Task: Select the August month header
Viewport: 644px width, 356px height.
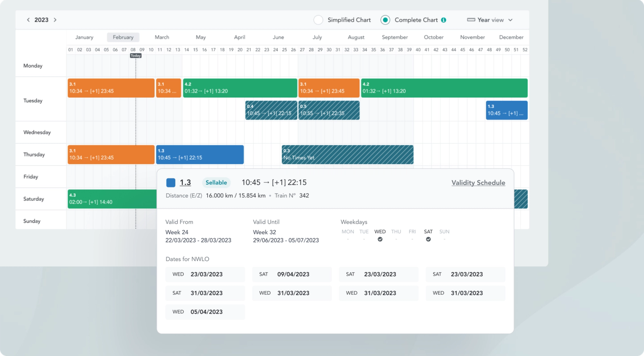Action: [356, 37]
